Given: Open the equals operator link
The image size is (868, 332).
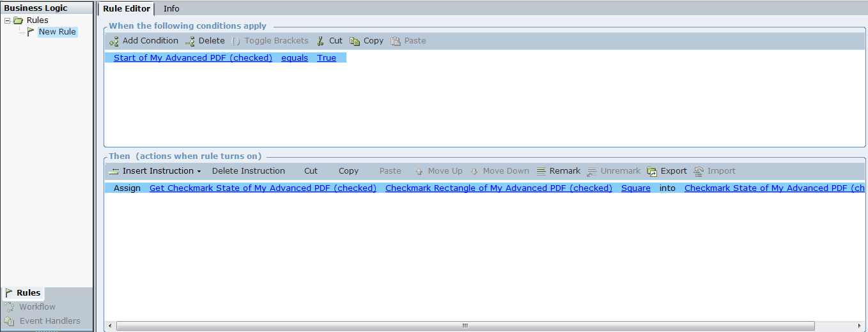Looking at the screenshot, I should coord(295,58).
